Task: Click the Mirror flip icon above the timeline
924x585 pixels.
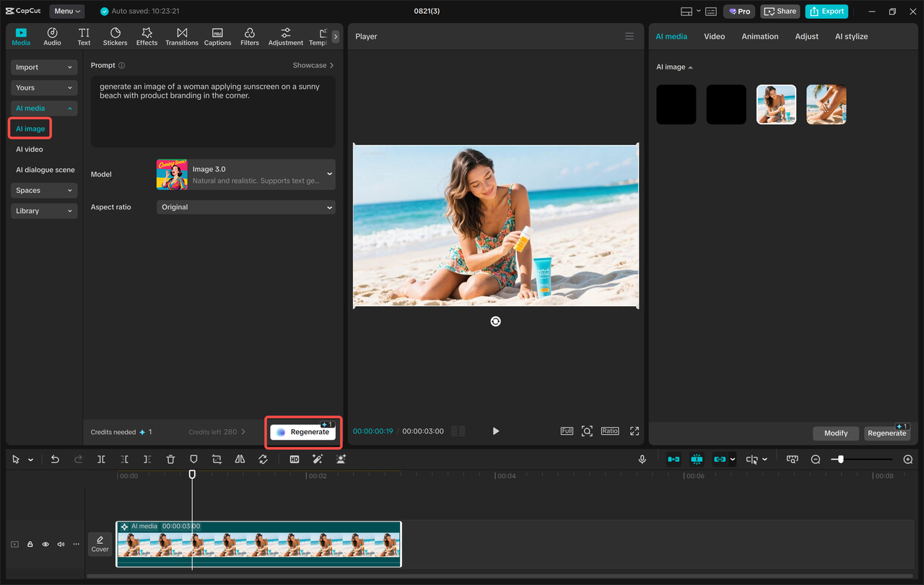Action: point(240,459)
